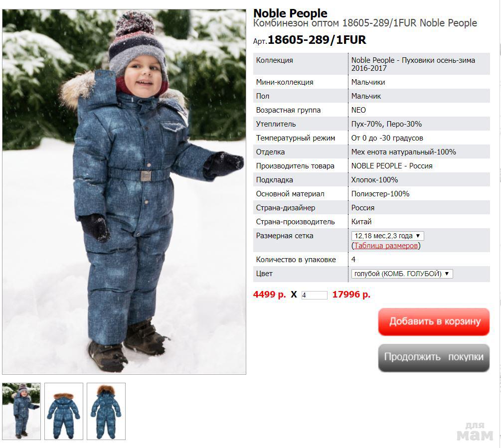Click the product title Комбинезон оптом text
The width and height of the screenshot is (501, 448).
pos(296,23)
